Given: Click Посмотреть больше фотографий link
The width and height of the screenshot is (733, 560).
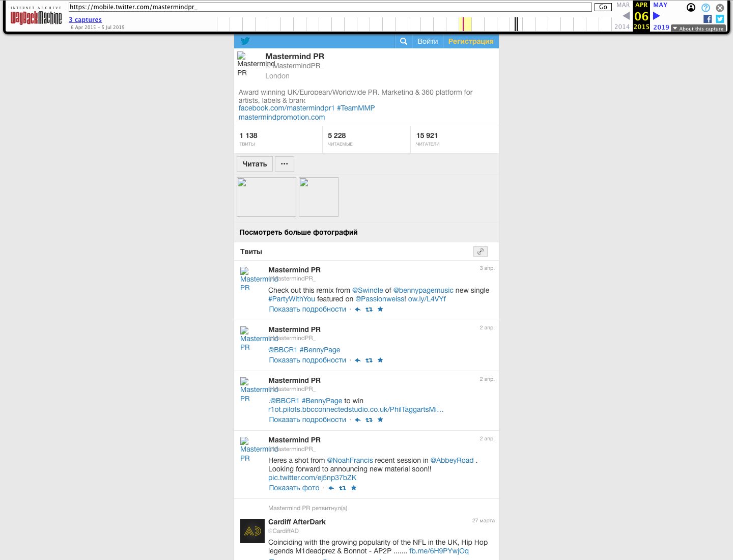Looking at the screenshot, I should [298, 232].
